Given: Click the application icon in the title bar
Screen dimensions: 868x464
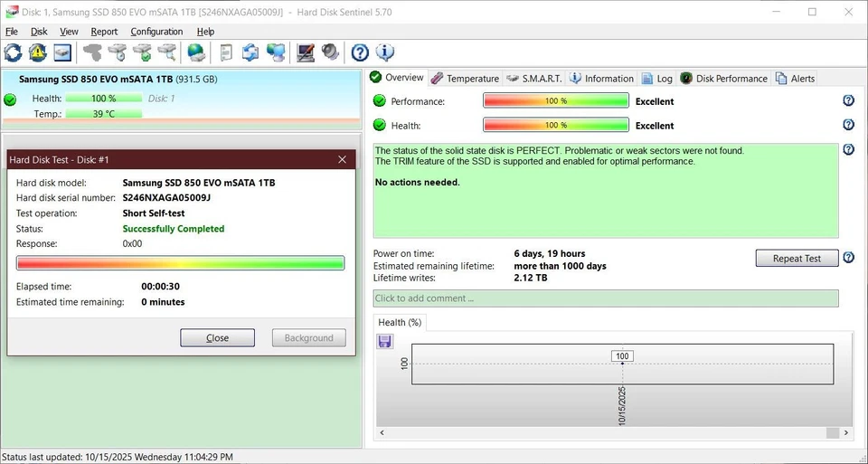Looking at the screenshot, I should click(11, 12).
